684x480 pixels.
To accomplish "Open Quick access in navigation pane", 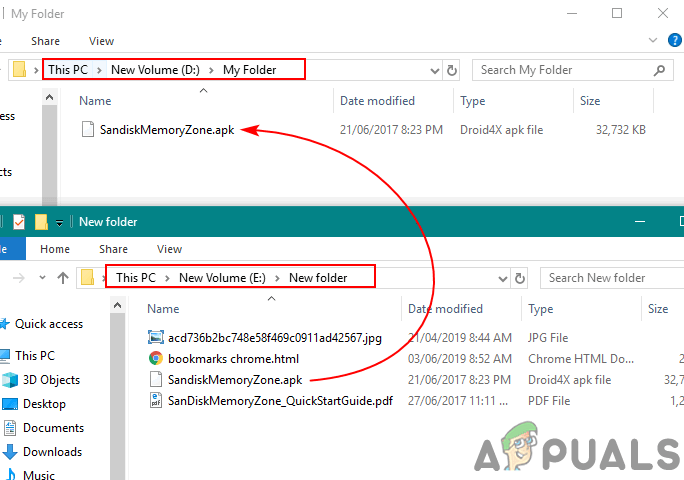I will (49, 324).
